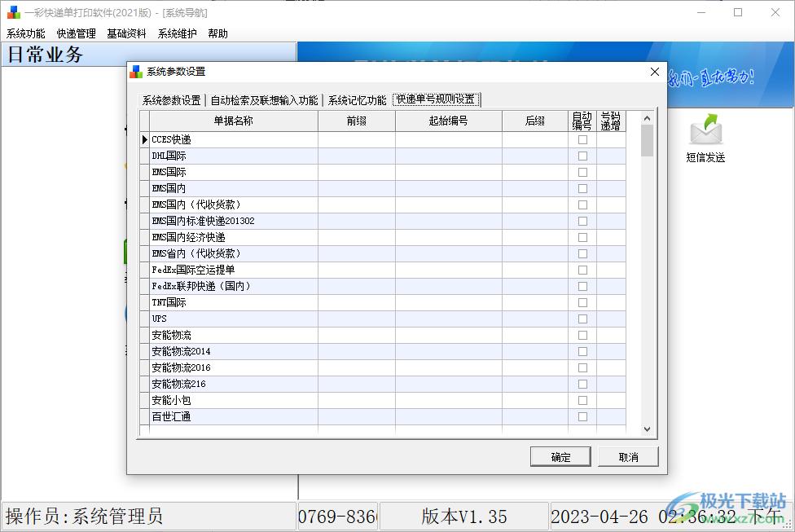This screenshot has width=795, height=532.
Task: Toggle 自动编号 checkbox for EMS国内
Action: pos(582,188)
